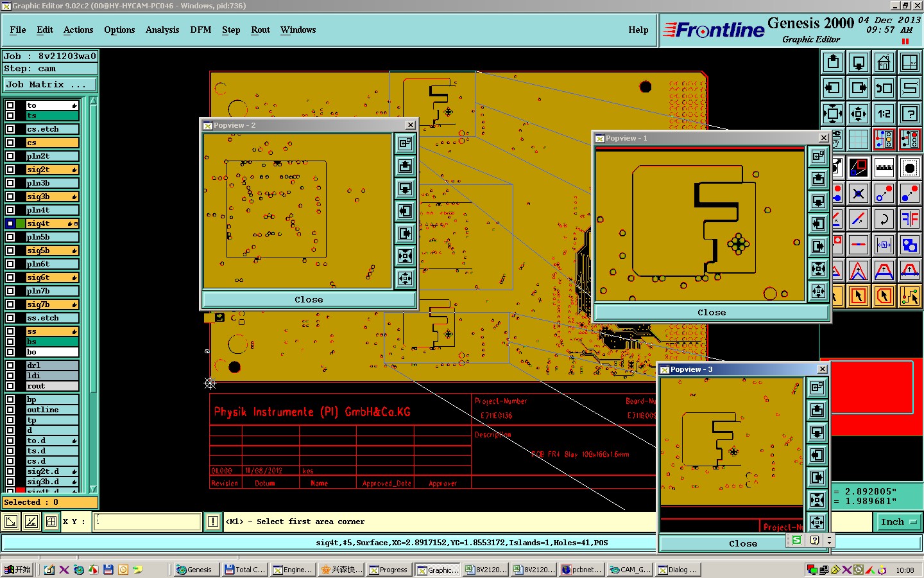The image size is (924, 578).
Task: Select the 'rout' layer row
Action: coord(52,386)
